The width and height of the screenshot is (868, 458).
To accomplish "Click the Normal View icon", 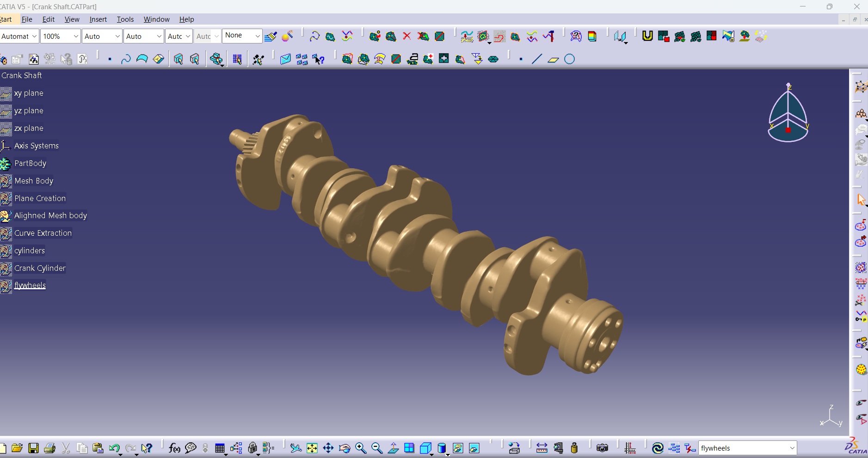I will click(393, 448).
